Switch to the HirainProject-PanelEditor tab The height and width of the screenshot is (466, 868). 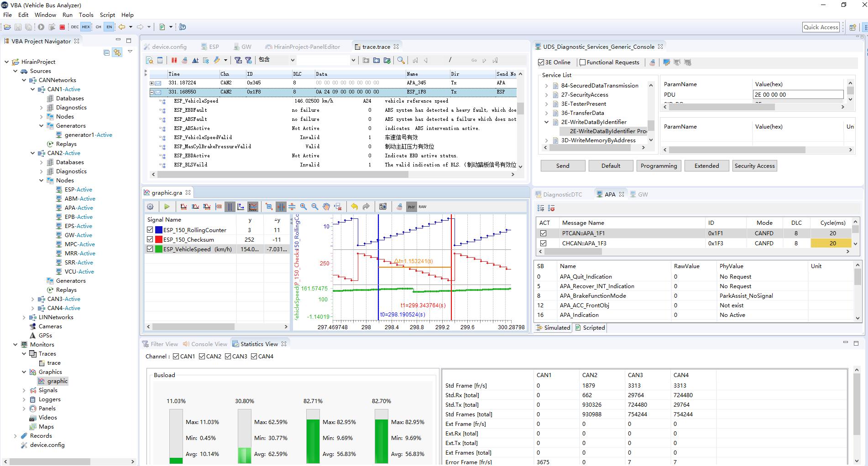coord(303,47)
